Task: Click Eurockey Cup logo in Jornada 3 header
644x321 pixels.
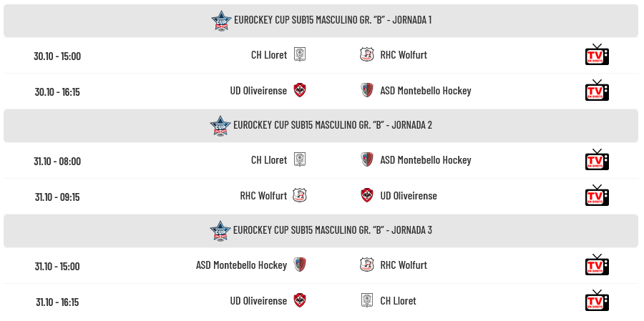Action: coord(220,231)
